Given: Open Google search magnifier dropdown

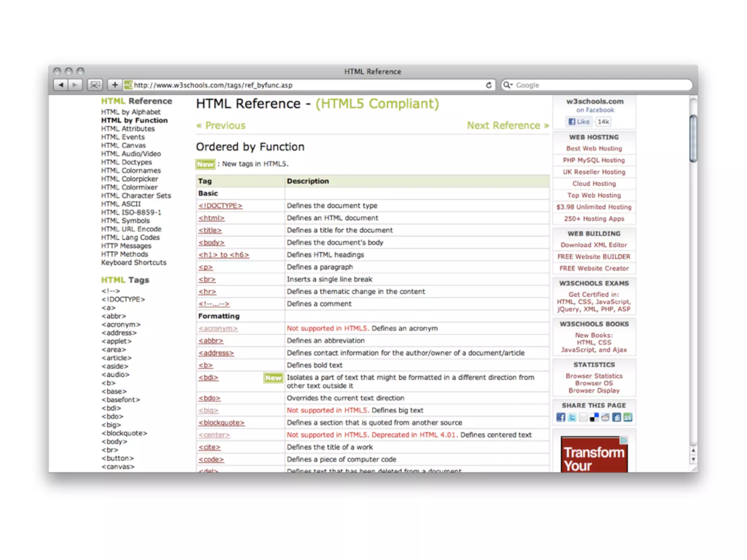Looking at the screenshot, I should (x=508, y=85).
